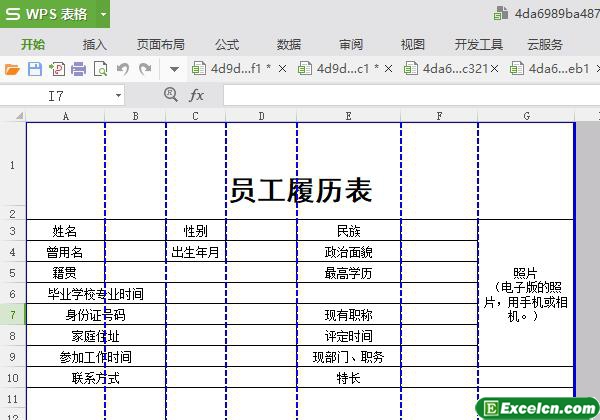Click the zoom magnifier icon beside fx
Screen dimensions: 600x420
tap(171, 94)
